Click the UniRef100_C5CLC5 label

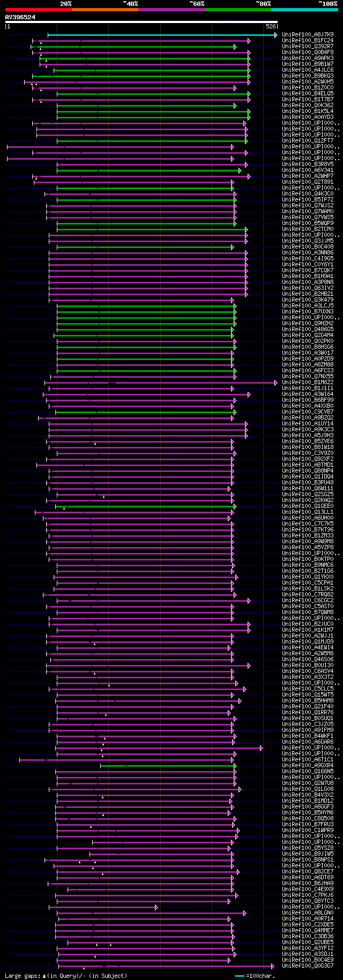point(308,689)
